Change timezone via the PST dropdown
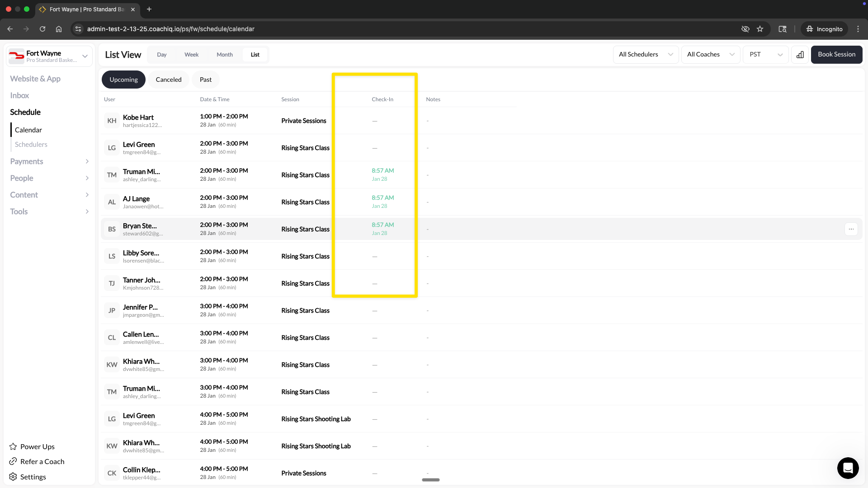 (x=765, y=54)
